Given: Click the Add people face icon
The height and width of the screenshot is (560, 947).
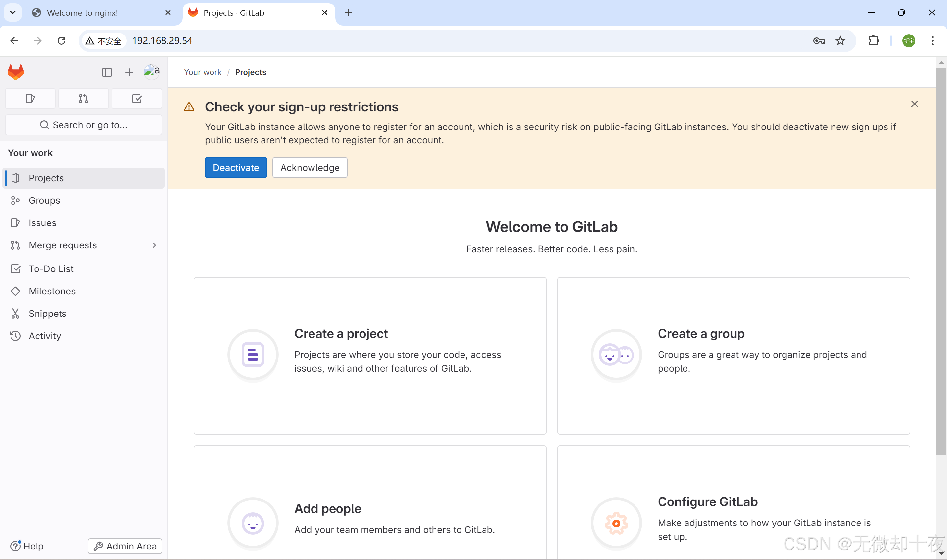Looking at the screenshot, I should click(253, 523).
